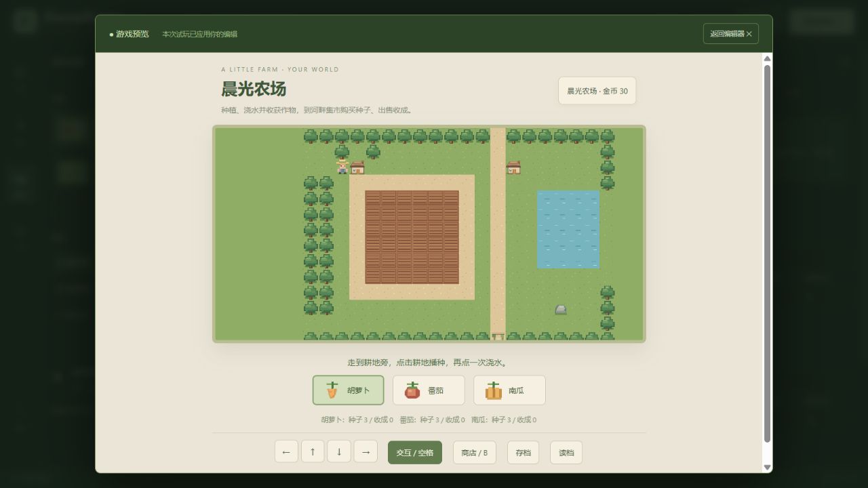The image size is (868, 488).
Task: Open the shop with 商店 / B
Action: click(475, 453)
